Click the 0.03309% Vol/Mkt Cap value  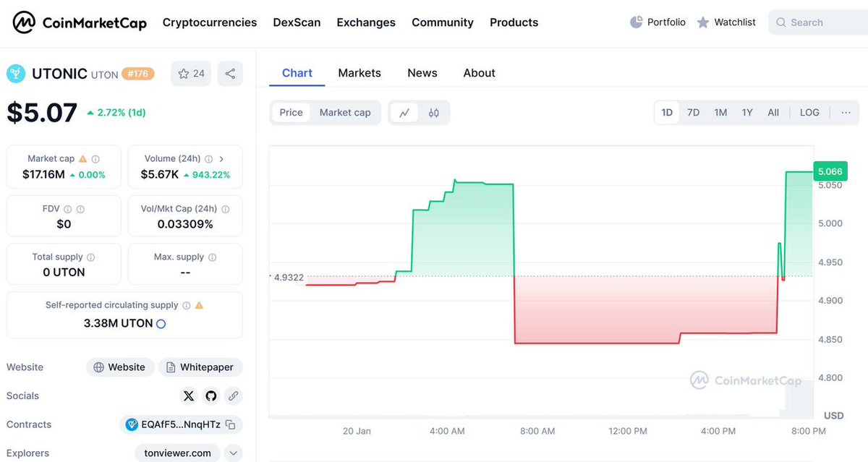pos(185,224)
